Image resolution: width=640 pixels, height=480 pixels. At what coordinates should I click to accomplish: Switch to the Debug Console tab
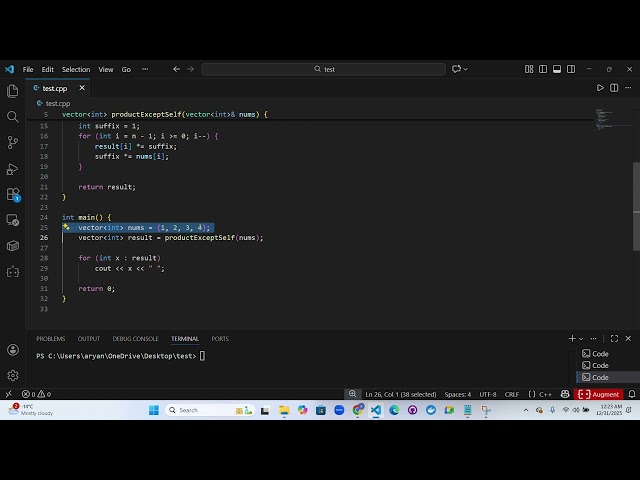(x=135, y=339)
